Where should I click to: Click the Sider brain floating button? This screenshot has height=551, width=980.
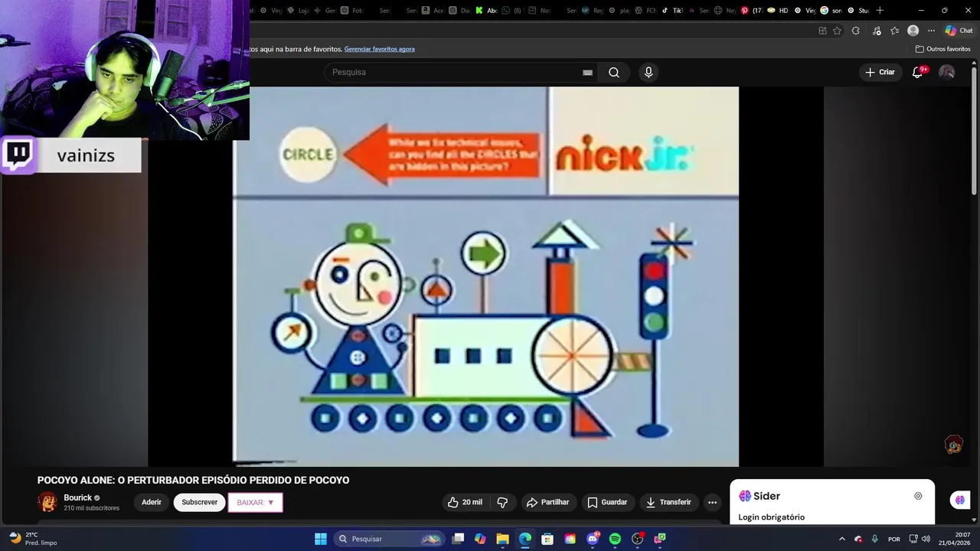pyautogui.click(x=960, y=500)
